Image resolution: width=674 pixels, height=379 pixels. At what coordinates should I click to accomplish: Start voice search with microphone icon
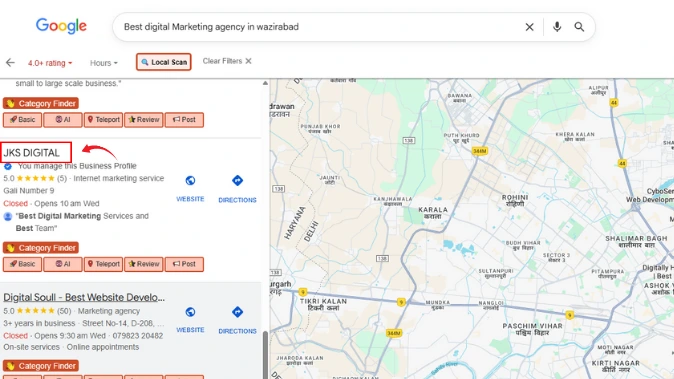[557, 27]
